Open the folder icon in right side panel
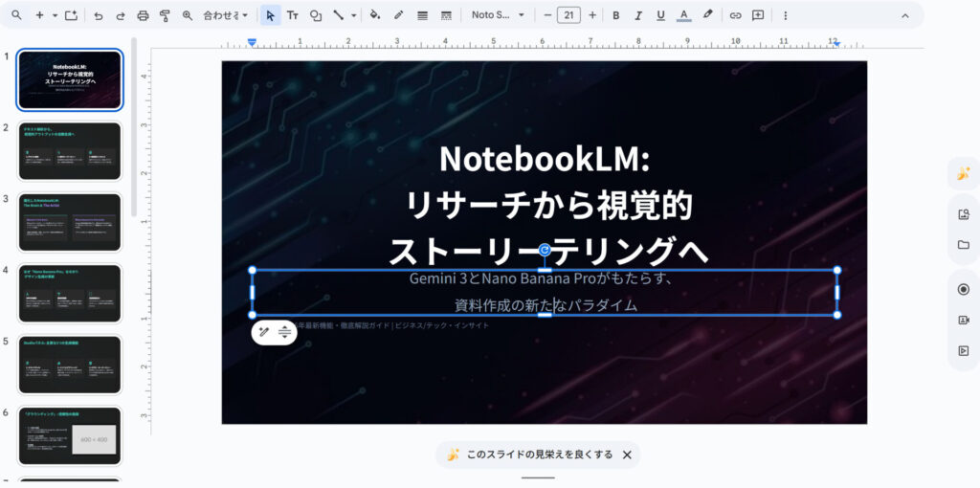Image resolution: width=980 pixels, height=488 pixels. (963, 244)
